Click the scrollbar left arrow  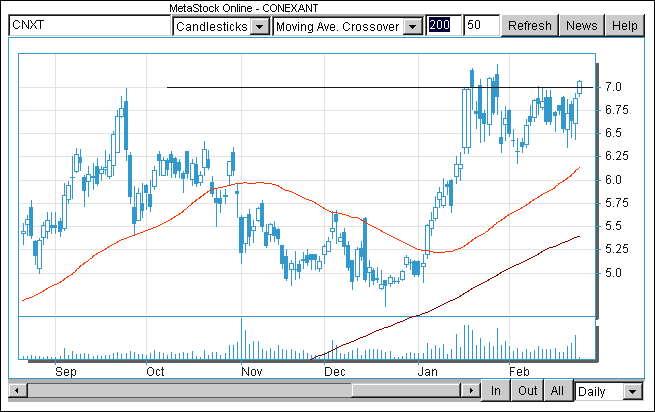(17, 391)
